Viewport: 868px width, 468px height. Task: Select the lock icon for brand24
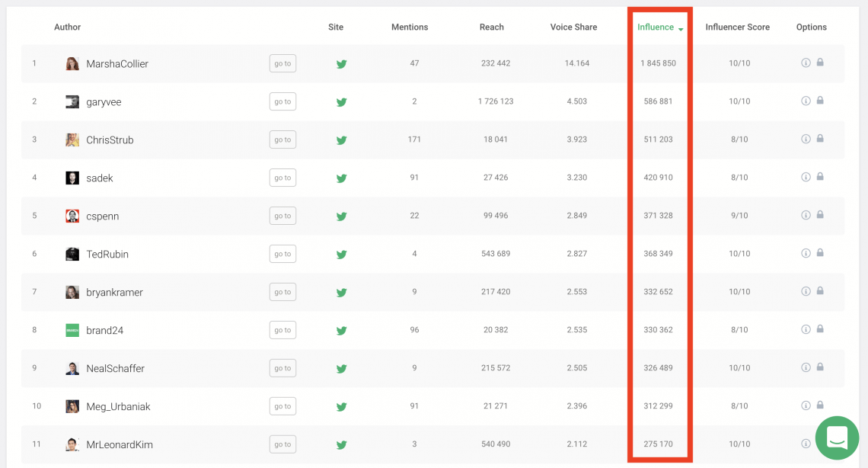[x=820, y=329]
